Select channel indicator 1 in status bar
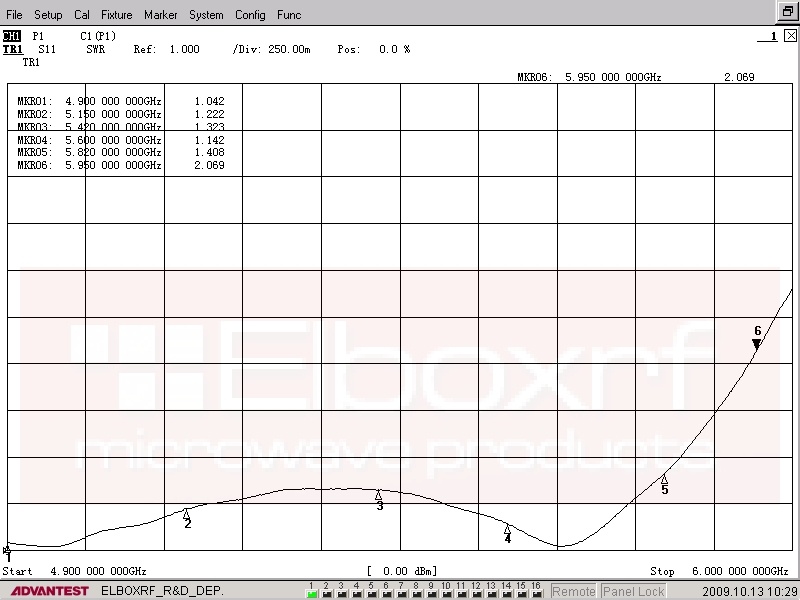The image size is (800, 600). pyautogui.click(x=311, y=591)
